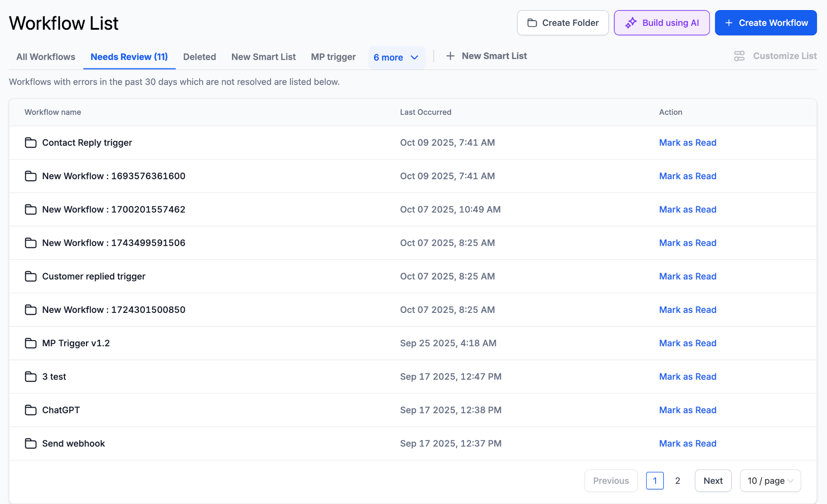Click the Sep 17 2025, 12:38 PM timestamp
The image size is (827, 504).
451,410
